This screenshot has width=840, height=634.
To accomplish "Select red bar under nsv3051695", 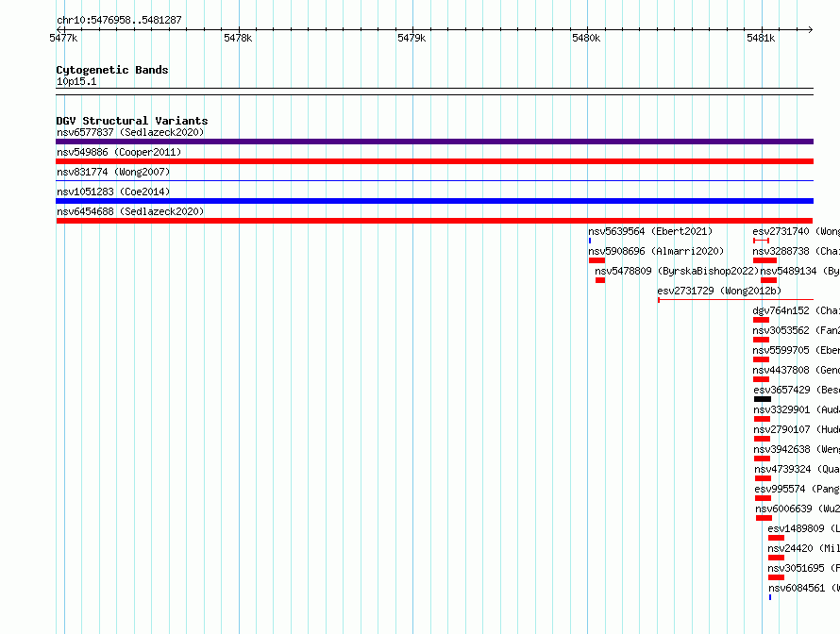I will (x=776, y=577).
